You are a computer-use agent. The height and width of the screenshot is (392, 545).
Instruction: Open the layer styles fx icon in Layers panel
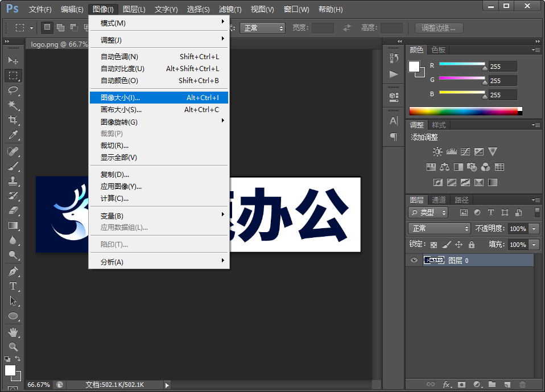(447, 384)
